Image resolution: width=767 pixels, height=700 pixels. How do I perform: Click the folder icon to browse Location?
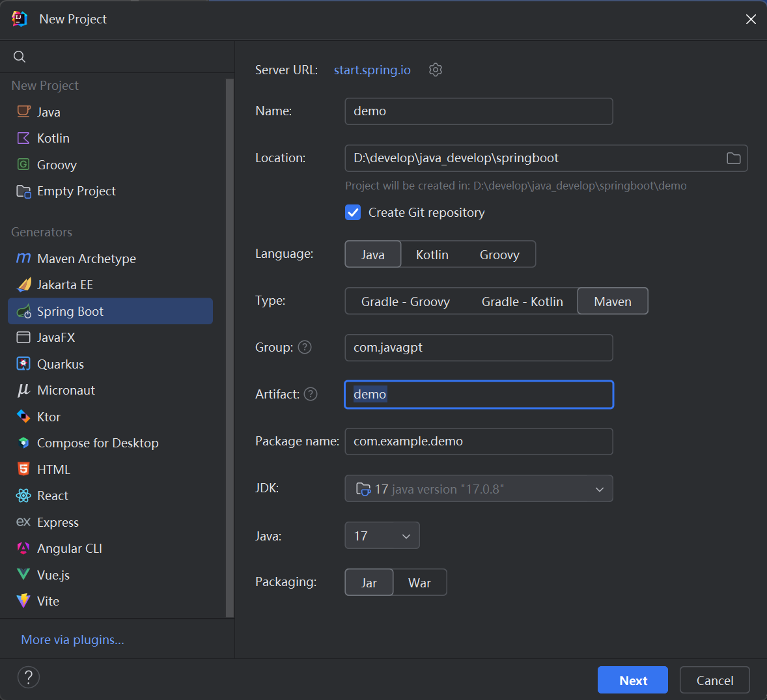[733, 158]
